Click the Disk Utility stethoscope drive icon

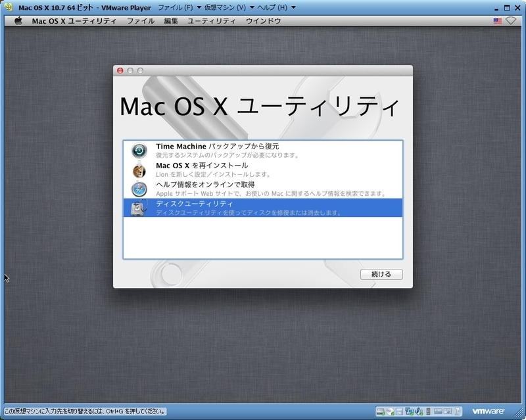(x=139, y=208)
